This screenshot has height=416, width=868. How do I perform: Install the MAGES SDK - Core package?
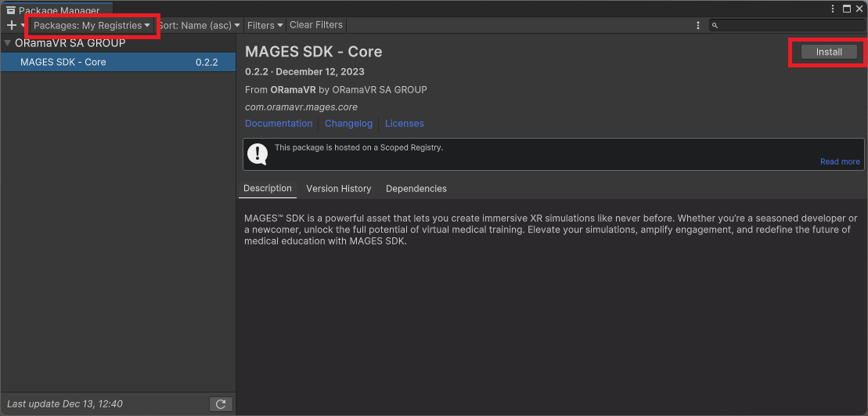coord(829,52)
